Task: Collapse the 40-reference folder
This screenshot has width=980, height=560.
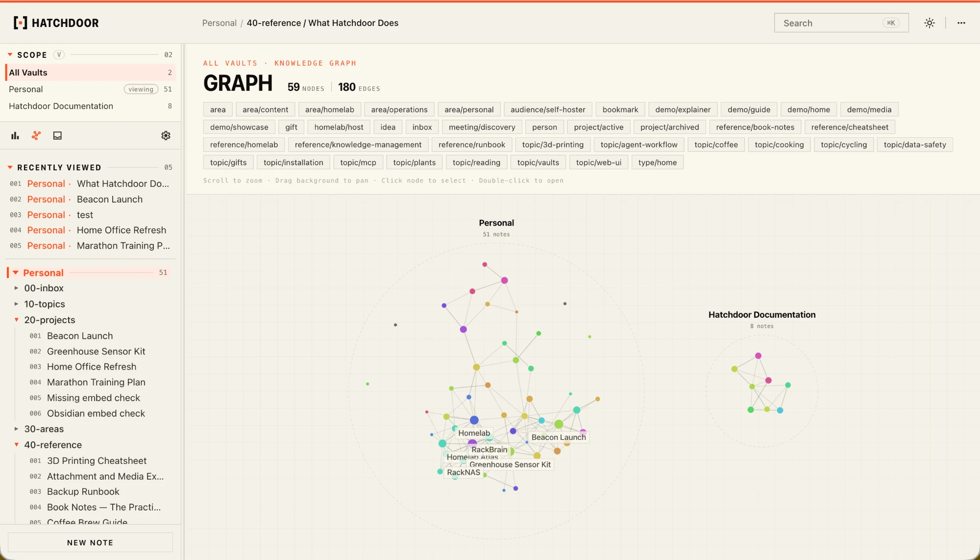Action: coord(16,445)
